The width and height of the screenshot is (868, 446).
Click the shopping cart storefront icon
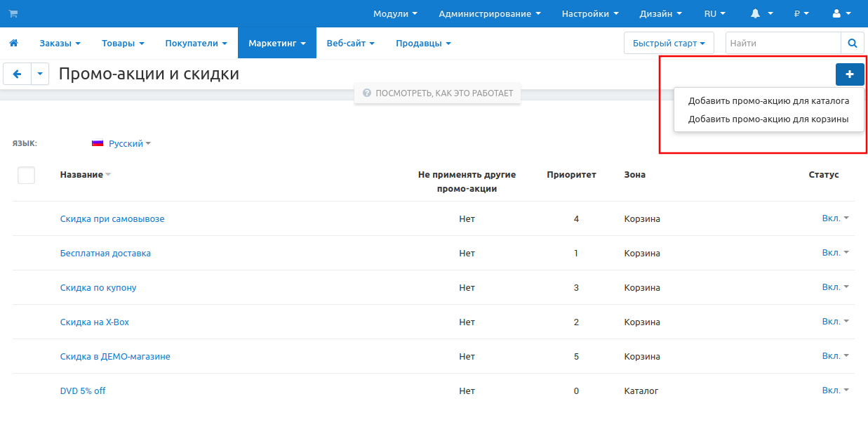click(x=13, y=13)
